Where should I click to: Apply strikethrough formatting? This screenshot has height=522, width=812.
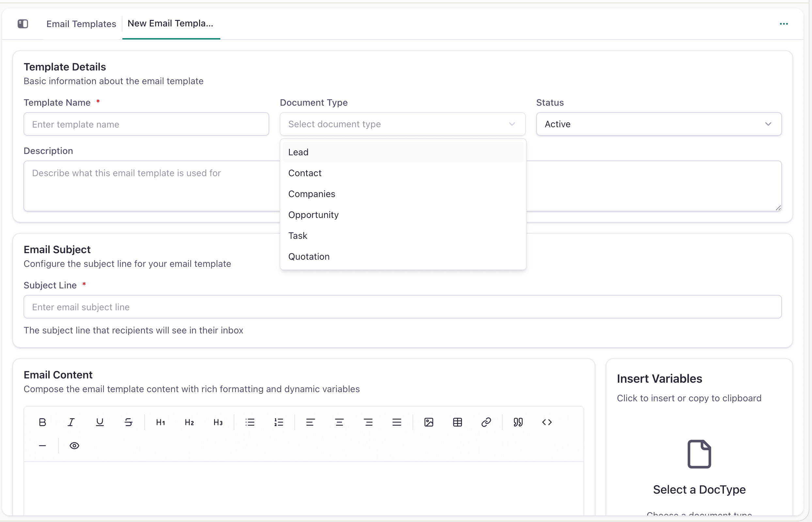129,422
